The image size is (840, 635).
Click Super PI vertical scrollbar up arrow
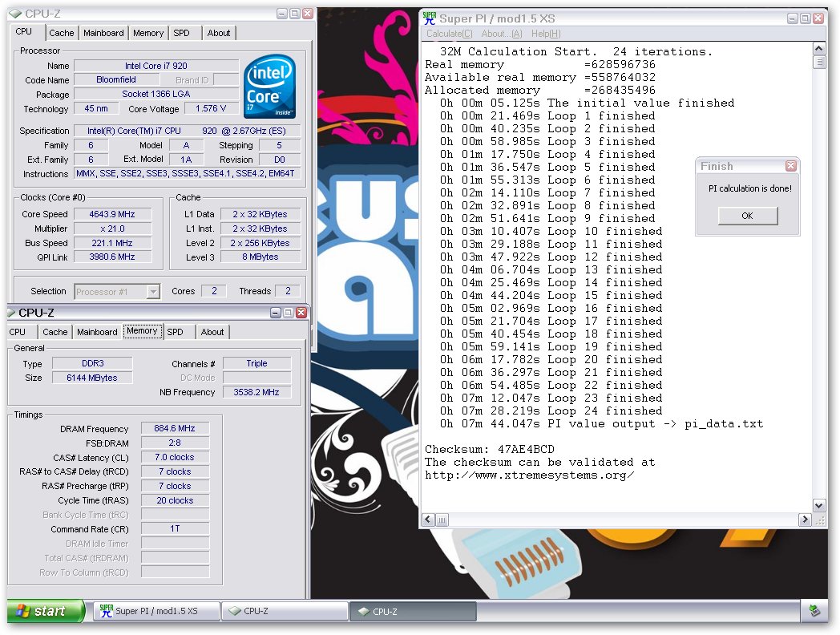[x=818, y=49]
